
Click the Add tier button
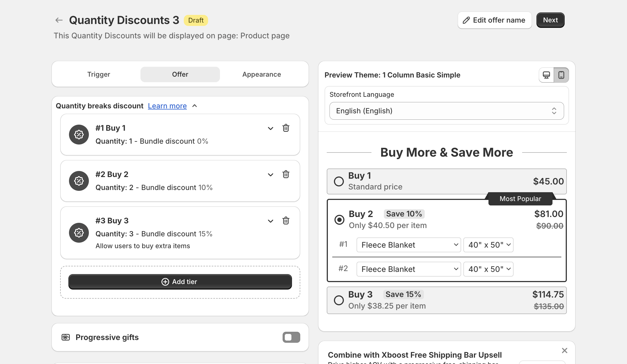click(x=180, y=282)
